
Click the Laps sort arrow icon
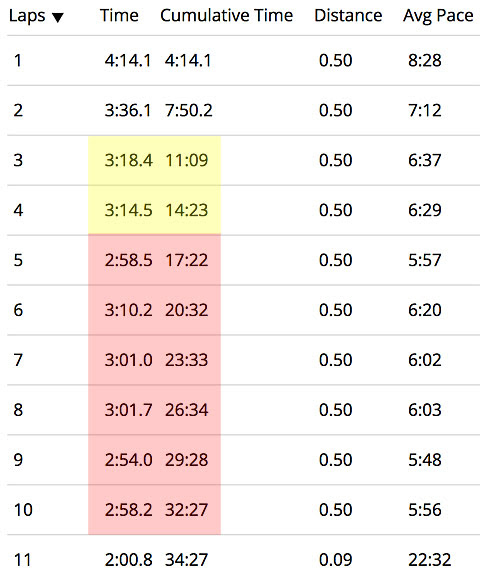tap(58, 17)
